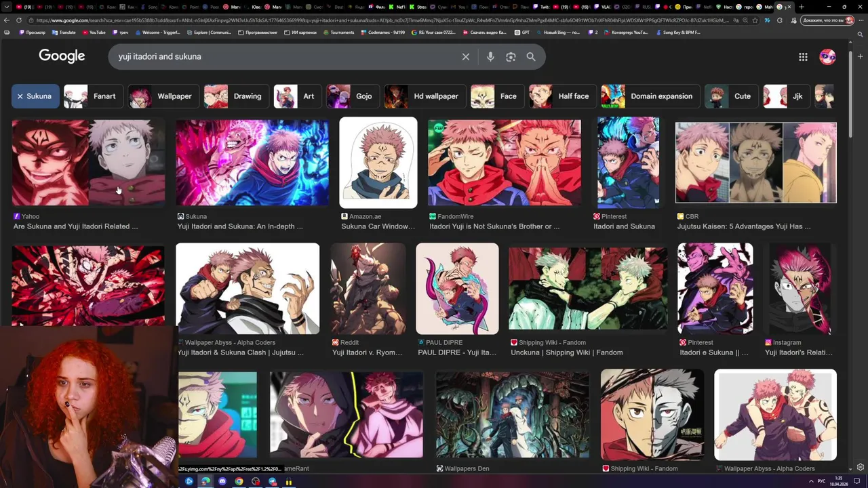Reload the page with the refresh icon
Screen dimensions: 868x488
click(x=18, y=20)
